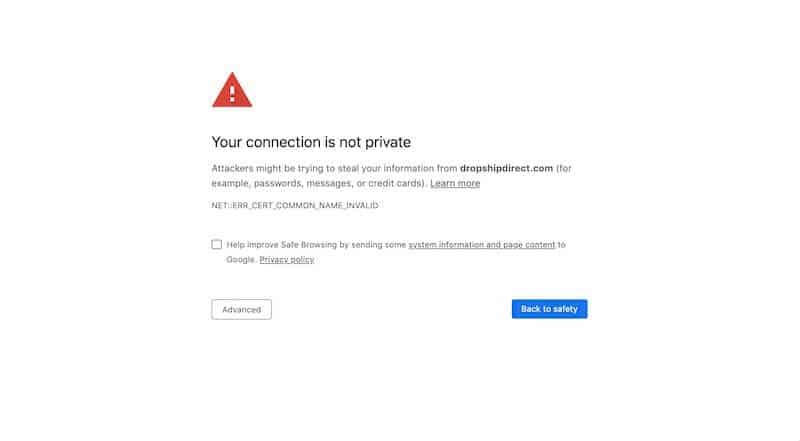Click the word "Google." before Privacy policy

[x=241, y=260]
